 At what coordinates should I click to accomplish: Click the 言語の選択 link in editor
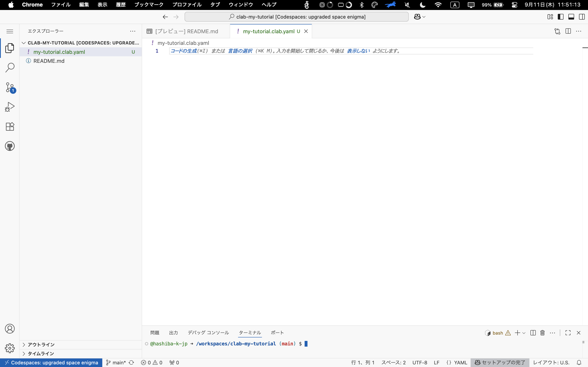tap(240, 51)
